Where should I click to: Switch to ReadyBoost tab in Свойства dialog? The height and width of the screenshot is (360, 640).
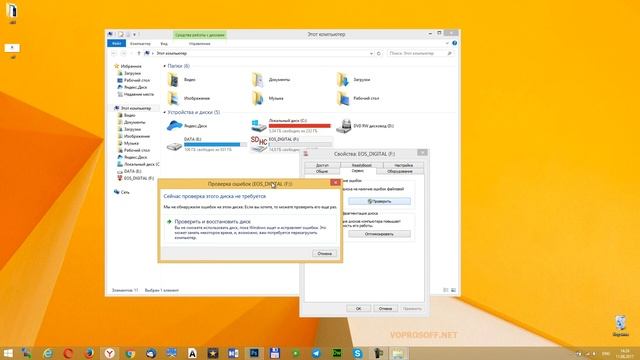tap(362, 165)
